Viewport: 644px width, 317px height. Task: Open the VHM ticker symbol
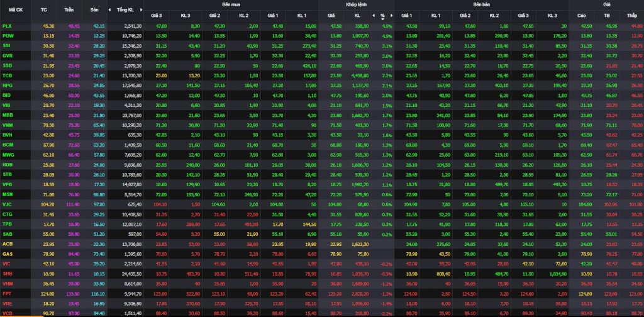click(x=8, y=284)
